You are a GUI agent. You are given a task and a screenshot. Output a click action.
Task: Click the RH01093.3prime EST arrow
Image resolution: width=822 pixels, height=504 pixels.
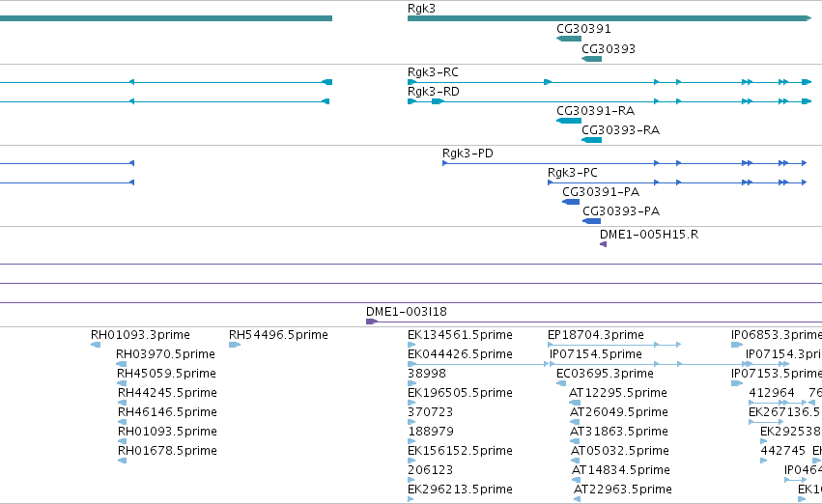click(x=96, y=345)
